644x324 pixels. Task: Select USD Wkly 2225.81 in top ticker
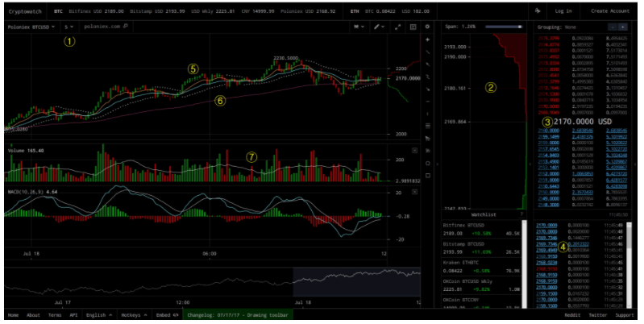coord(213,11)
